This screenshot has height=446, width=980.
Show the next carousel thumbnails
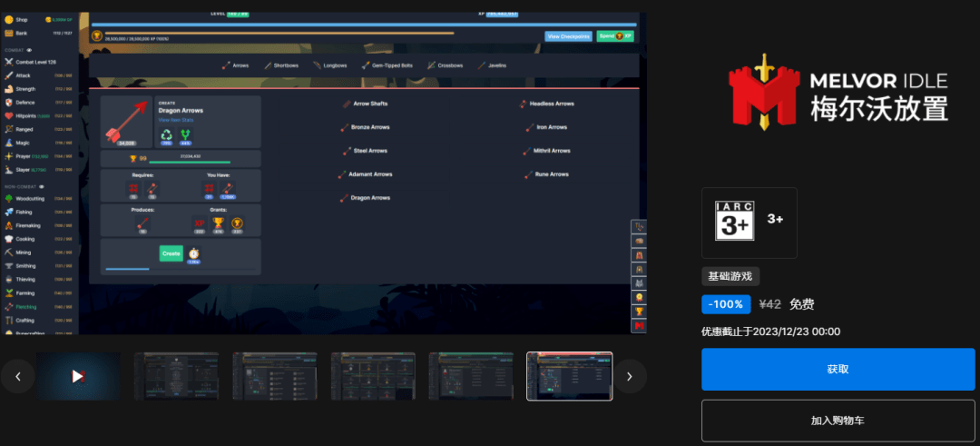[x=630, y=376]
